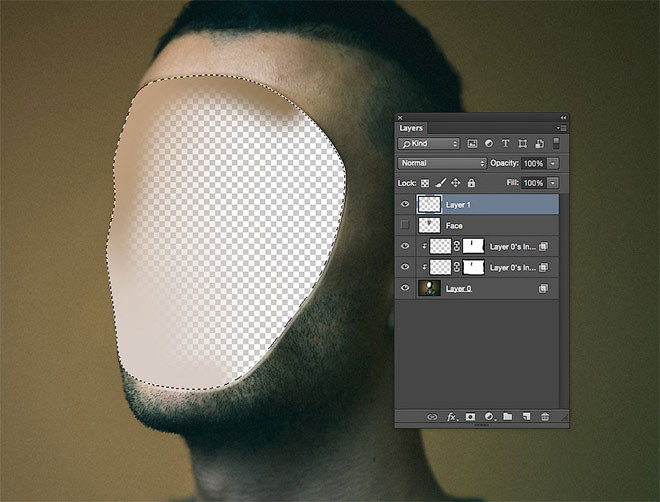Delete layer with trash icon
660x502 pixels.
coord(545,417)
